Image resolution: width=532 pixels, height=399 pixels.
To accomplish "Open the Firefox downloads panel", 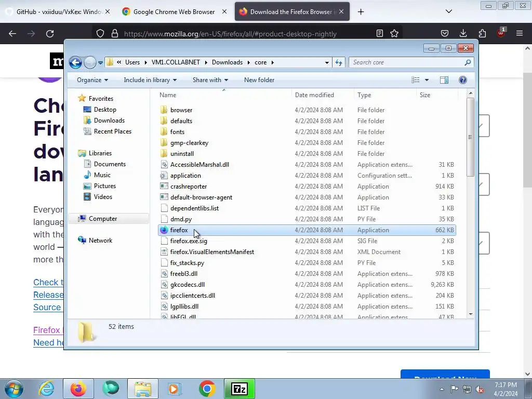I will tap(463, 33).
